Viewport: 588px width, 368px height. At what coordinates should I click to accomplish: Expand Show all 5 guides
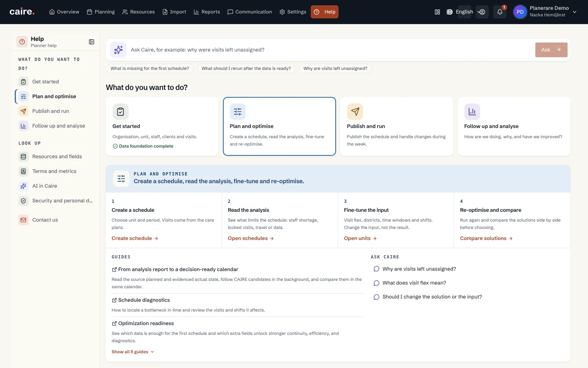133,352
